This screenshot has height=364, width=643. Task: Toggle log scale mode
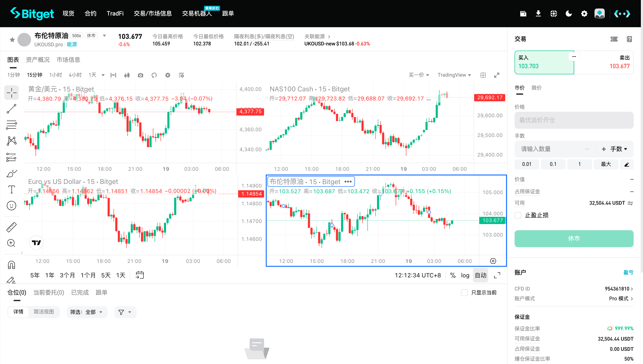coord(465,275)
